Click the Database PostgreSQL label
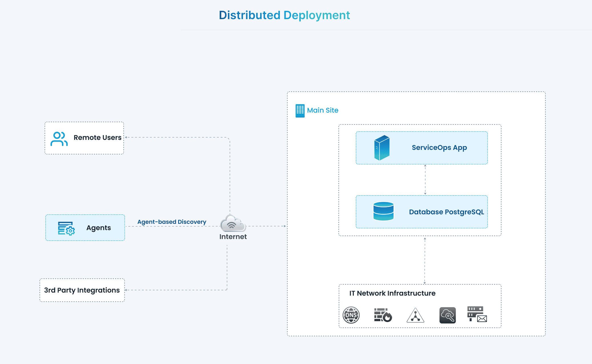Screen dimensions: 592x364 point(446,212)
